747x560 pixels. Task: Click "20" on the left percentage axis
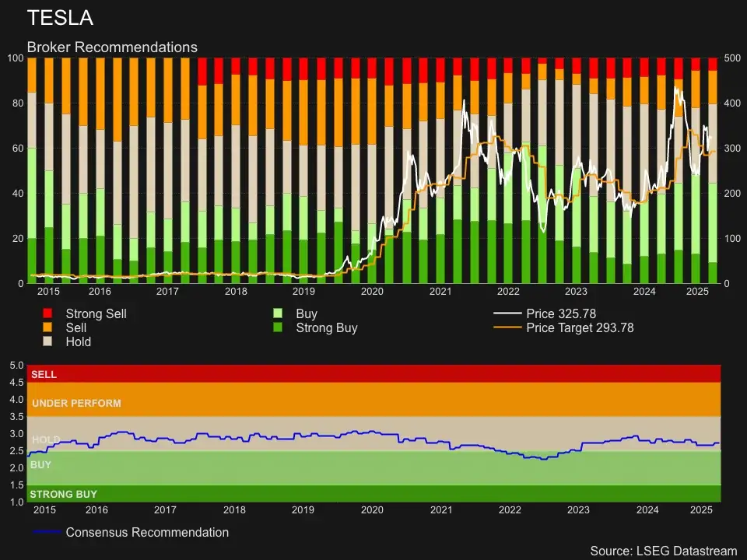(x=18, y=239)
